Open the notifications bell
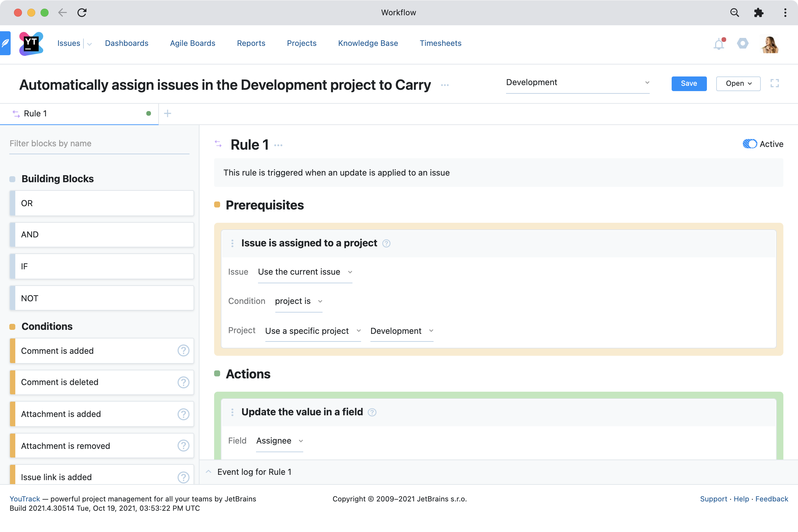This screenshot has width=798, height=532. coord(719,44)
